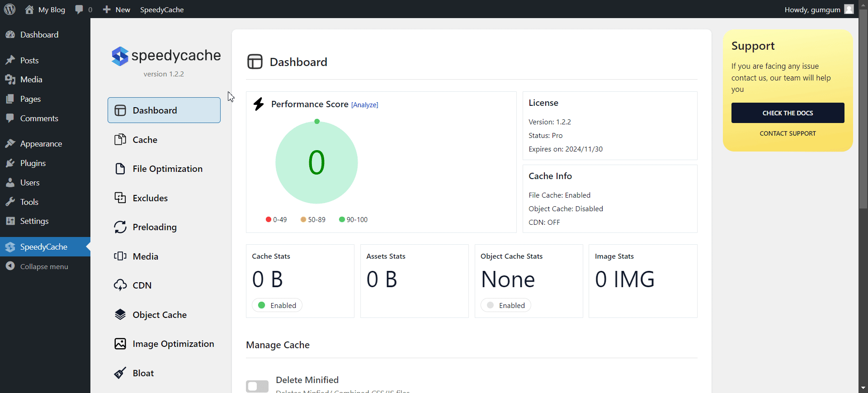Click the My Blog home icon
Viewport: 868px width, 393px height.
coord(29,9)
